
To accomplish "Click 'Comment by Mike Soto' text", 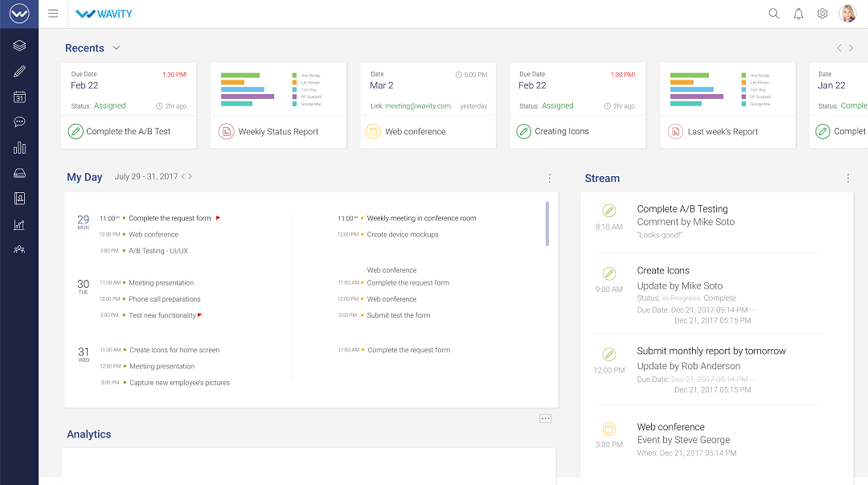I will pos(686,222).
